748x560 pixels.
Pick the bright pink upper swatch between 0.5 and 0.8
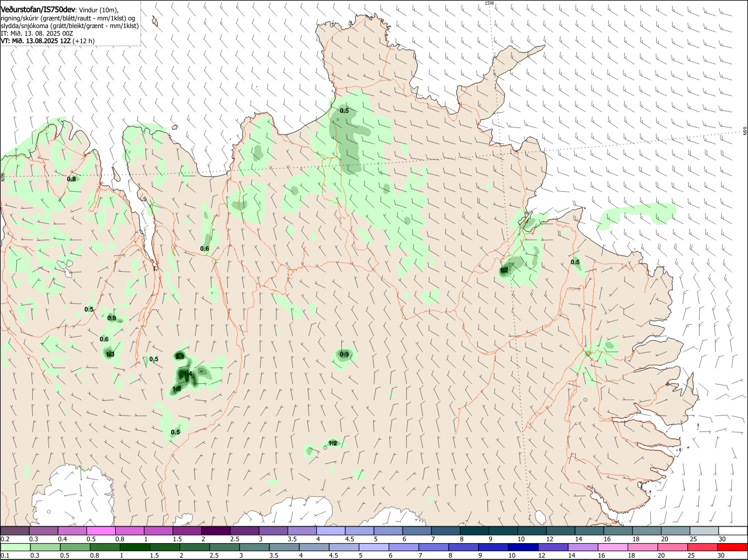tap(101, 530)
